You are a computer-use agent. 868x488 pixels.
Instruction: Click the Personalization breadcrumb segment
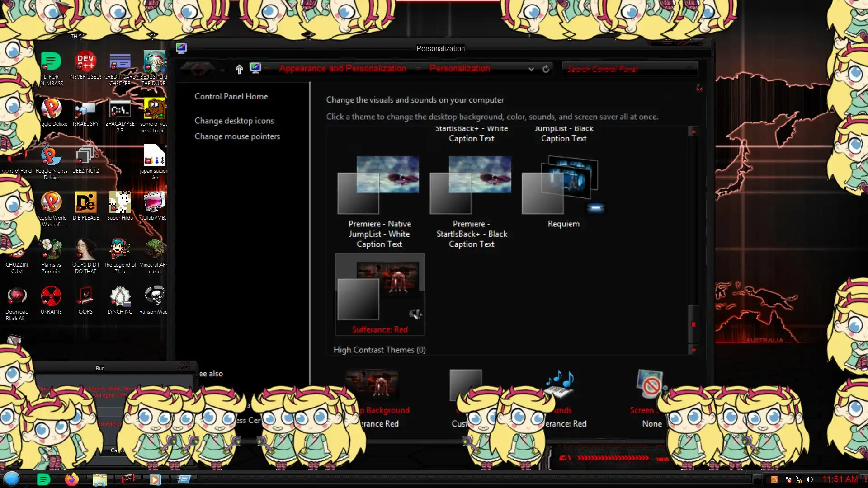[459, 69]
